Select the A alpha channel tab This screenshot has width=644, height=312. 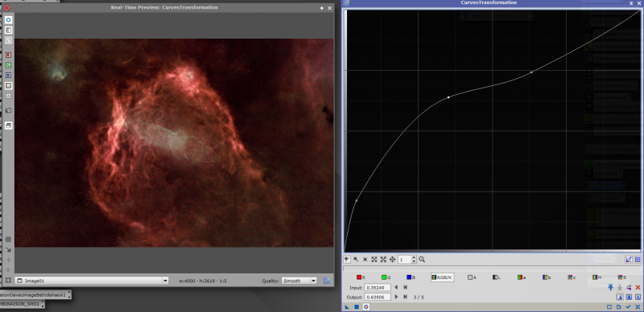coord(472,277)
